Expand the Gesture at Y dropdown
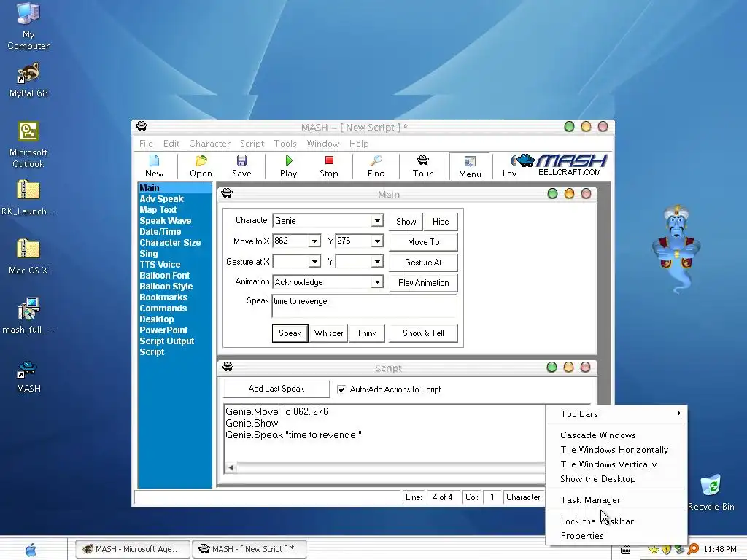This screenshot has height=560, width=747. tap(377, 262)
